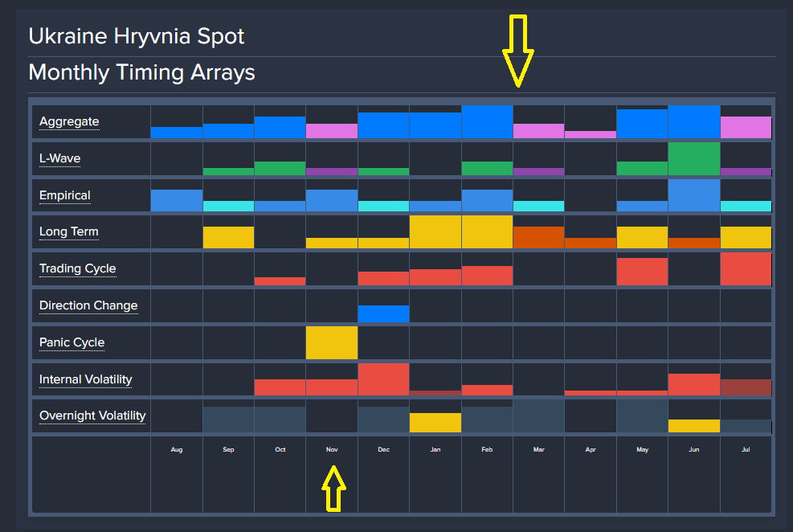
Task: Click the red Trading Cycle bar in May
Action: click(642, 272)
